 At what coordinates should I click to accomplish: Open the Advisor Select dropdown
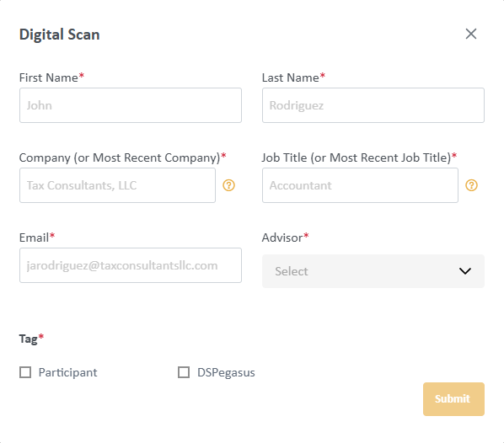pyautogui.click(x=373, y=271)
